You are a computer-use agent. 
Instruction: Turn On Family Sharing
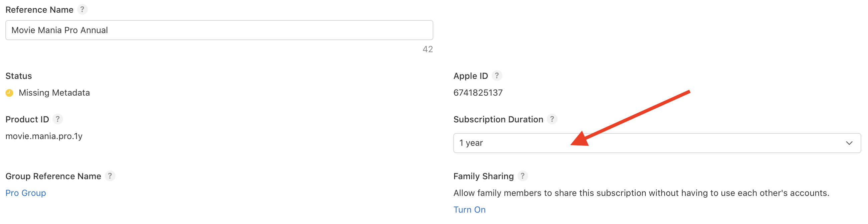click(x=469, y=210)
